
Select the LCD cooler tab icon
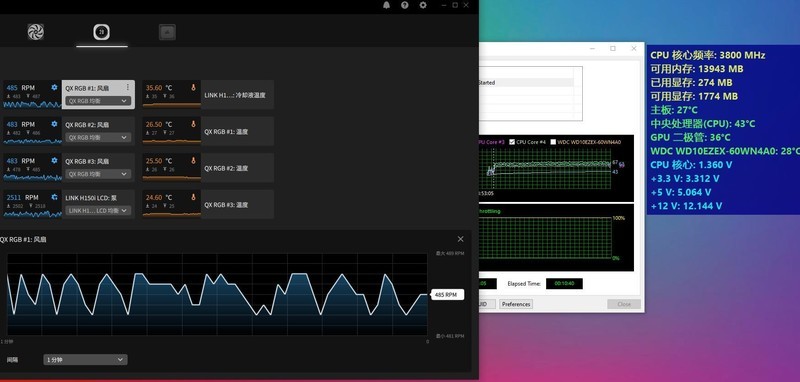click(x=102, y=32)
